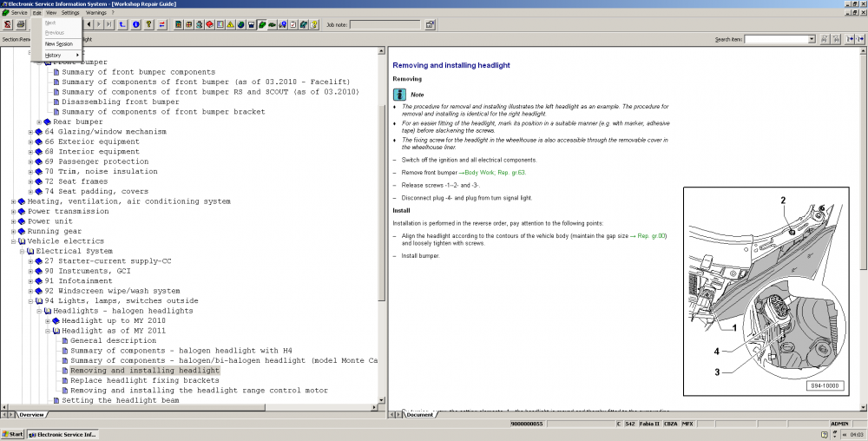Expand the Rear bumper tree node

[39, 122]
